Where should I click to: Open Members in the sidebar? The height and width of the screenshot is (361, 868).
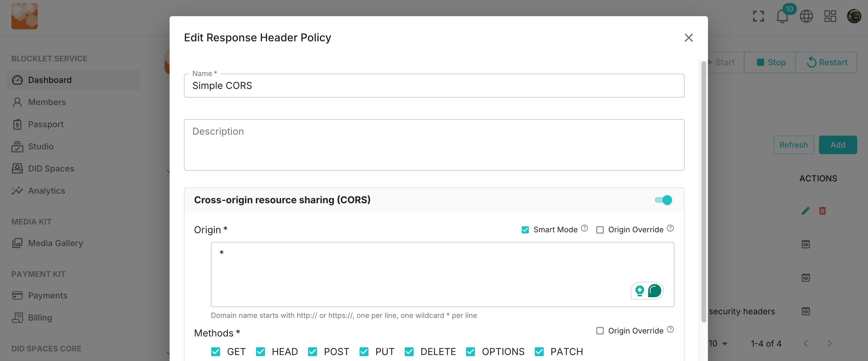point(47,102)
